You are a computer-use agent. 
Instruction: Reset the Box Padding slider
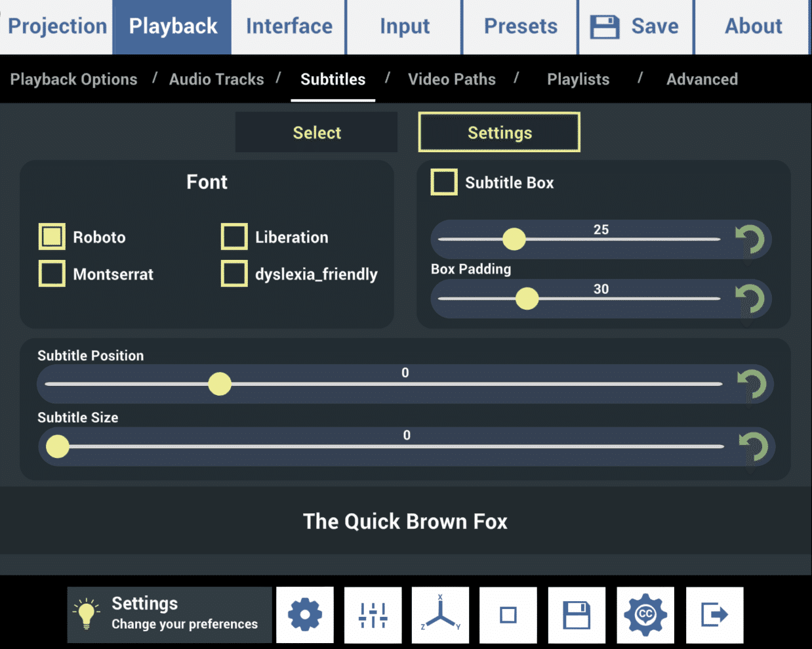(x=750, y=299)
